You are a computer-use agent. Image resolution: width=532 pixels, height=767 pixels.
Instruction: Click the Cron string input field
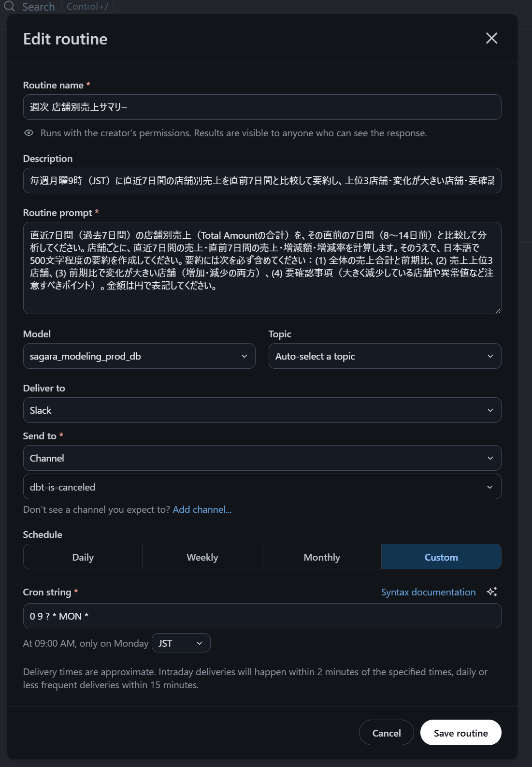[262, 616]
